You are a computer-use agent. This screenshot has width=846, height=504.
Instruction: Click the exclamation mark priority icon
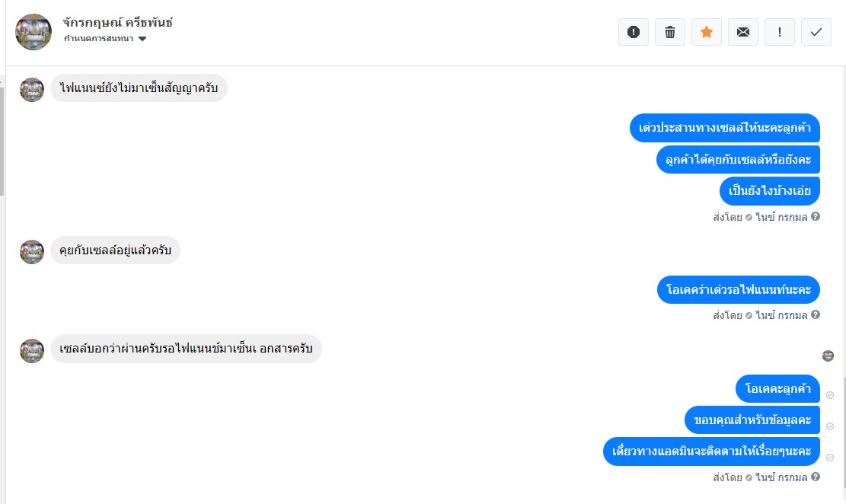[780, 32]
